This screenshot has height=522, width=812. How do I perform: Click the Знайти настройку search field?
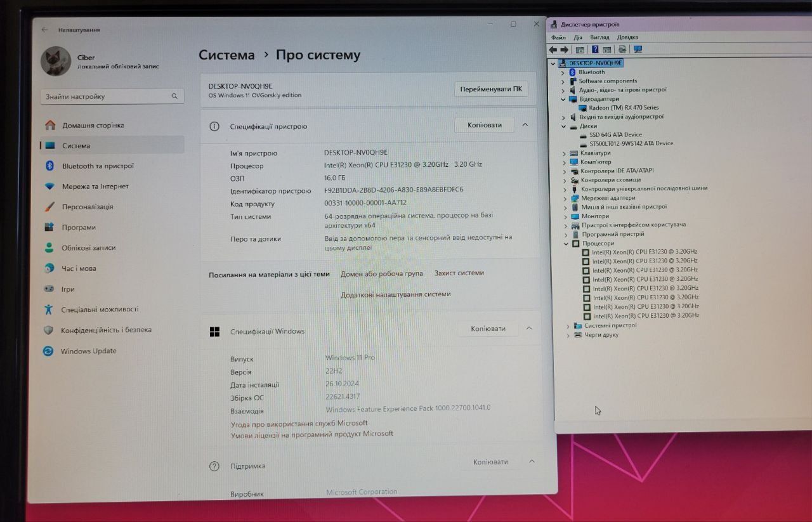(112, 96)
